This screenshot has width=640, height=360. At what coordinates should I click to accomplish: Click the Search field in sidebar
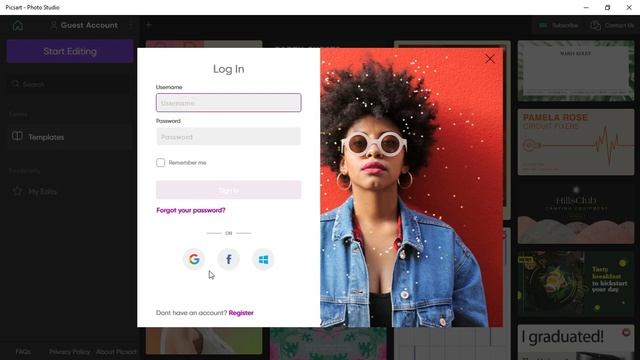(70, 84)
